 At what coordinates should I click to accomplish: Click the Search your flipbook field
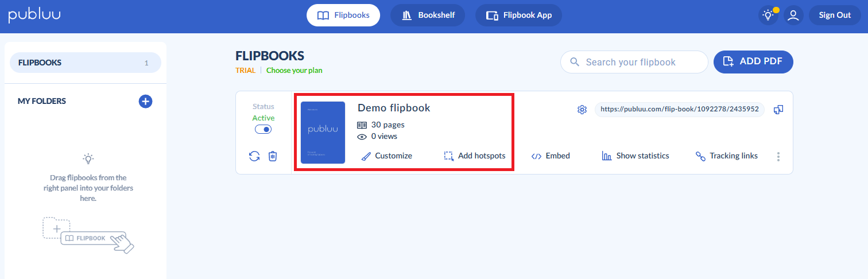640,62
